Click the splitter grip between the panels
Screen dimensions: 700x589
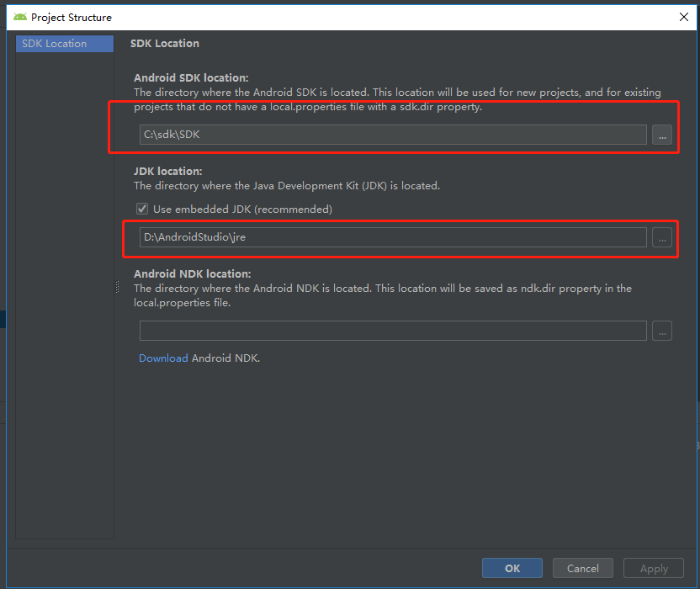[116, 288]
